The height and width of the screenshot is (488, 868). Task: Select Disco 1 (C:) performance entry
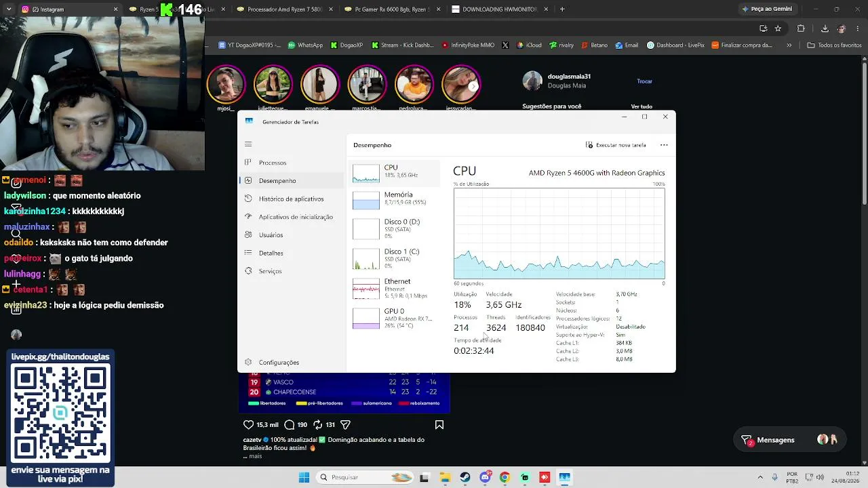[x=395, y=258]
